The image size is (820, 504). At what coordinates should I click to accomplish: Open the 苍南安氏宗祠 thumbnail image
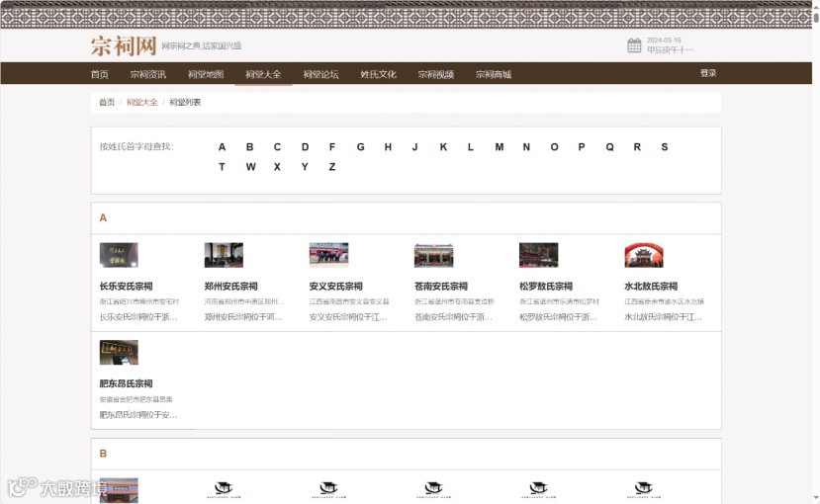pos(434,255)
